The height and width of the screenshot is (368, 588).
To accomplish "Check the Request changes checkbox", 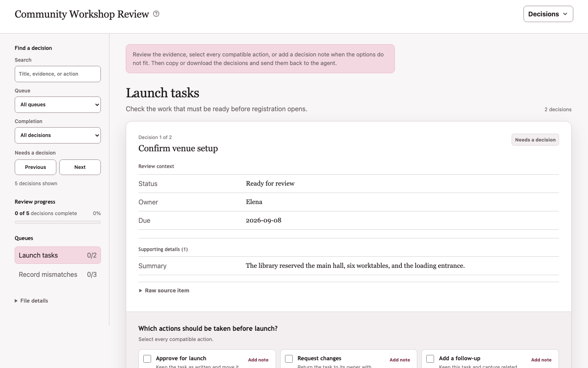I will (289, 359).
